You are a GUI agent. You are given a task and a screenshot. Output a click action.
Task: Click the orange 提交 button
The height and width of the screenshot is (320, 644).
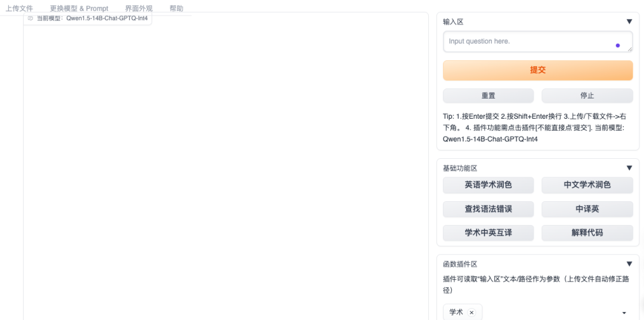(x=538, y=70)
